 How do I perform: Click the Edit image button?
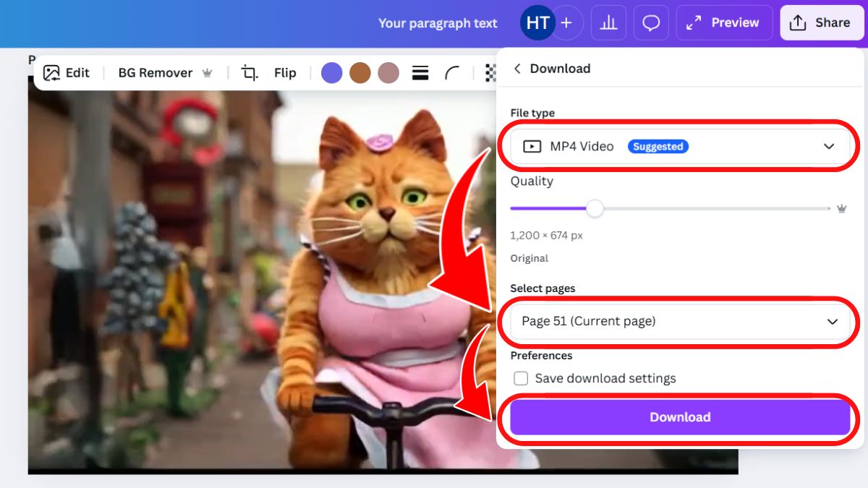point(67,73)
